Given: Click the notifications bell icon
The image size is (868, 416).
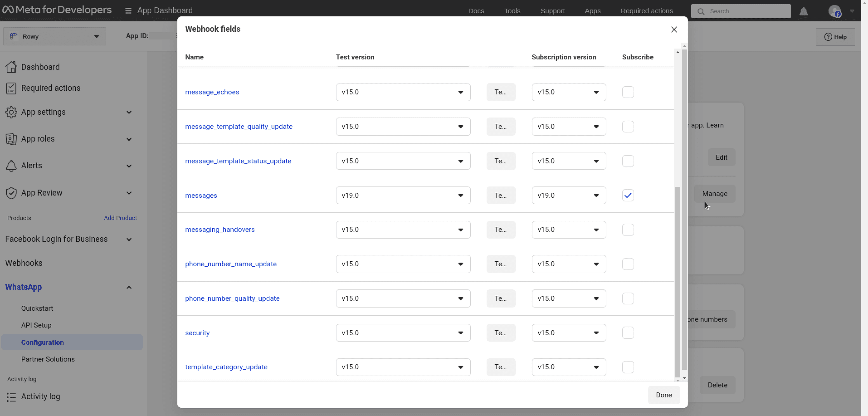Looking at the screenshot, I should tap(804, 11).
